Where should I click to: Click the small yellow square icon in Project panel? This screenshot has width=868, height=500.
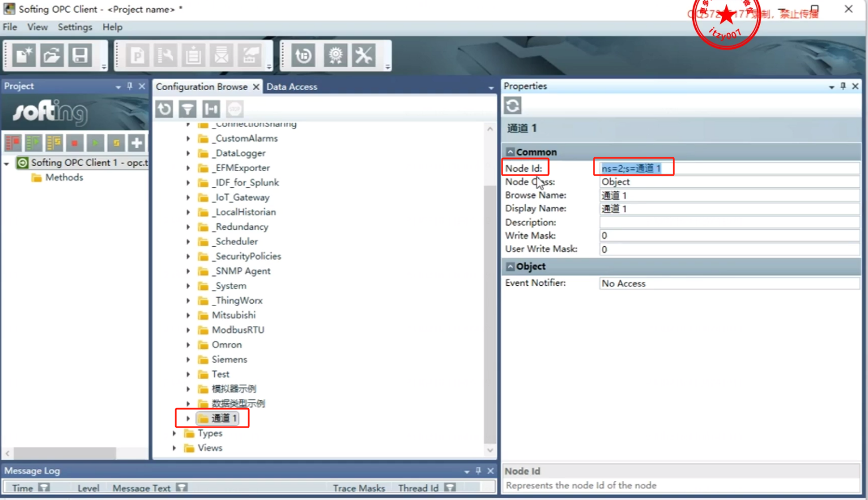tap(116, 142)
